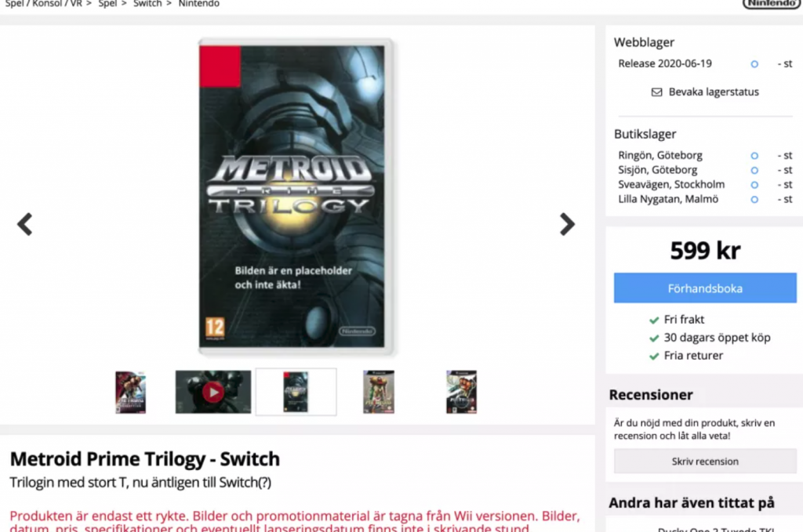The height and width of the screenshot is (532, 803).
Task: Click the green checkmark next to Fria returer
Action: (x=654, y=356)
